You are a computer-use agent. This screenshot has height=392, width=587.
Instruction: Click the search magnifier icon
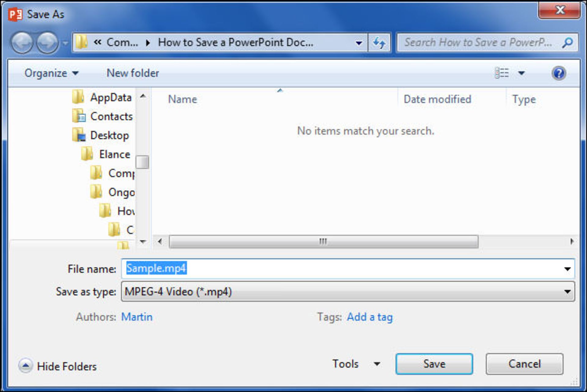click(x=568, y=43)
